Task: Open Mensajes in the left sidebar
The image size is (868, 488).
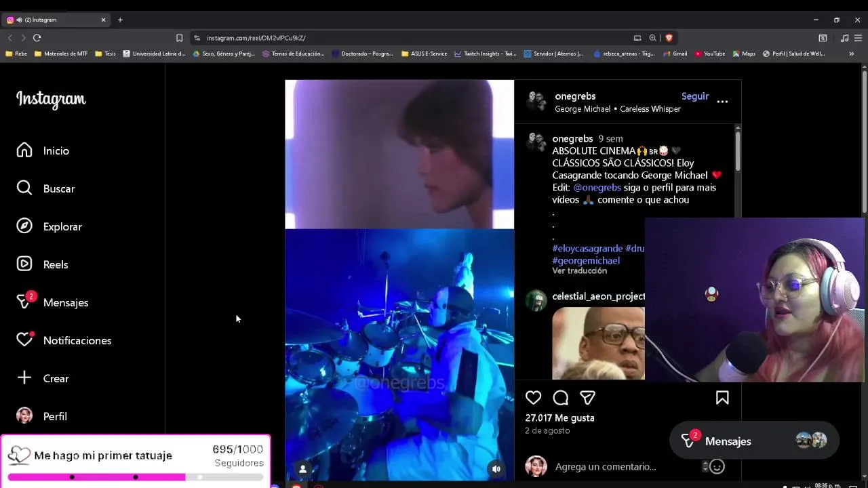Action: (x=52, y=302)
